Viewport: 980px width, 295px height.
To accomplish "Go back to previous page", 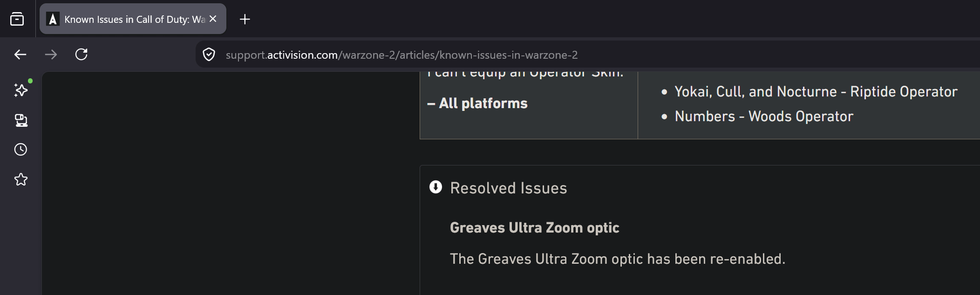I will click(20, 55).
